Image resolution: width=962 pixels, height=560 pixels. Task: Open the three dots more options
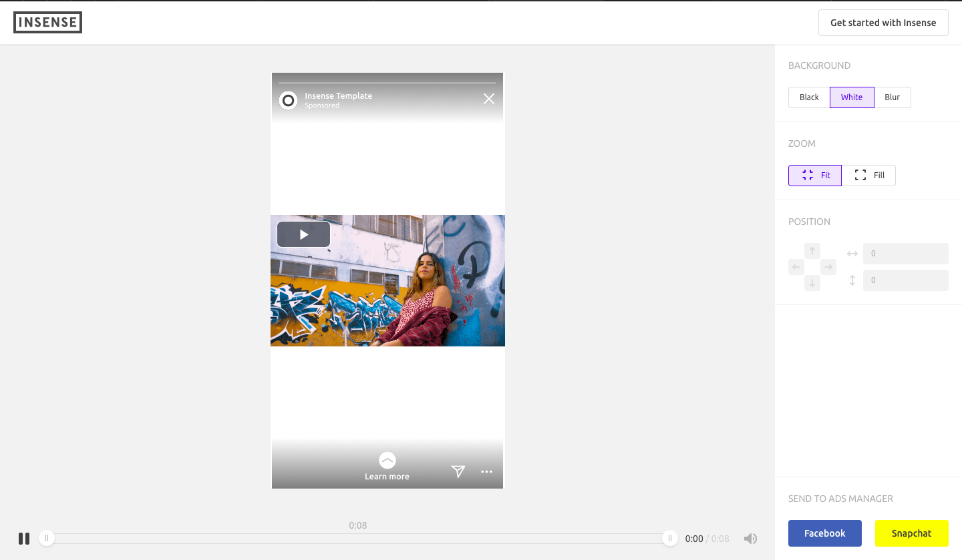486,472
